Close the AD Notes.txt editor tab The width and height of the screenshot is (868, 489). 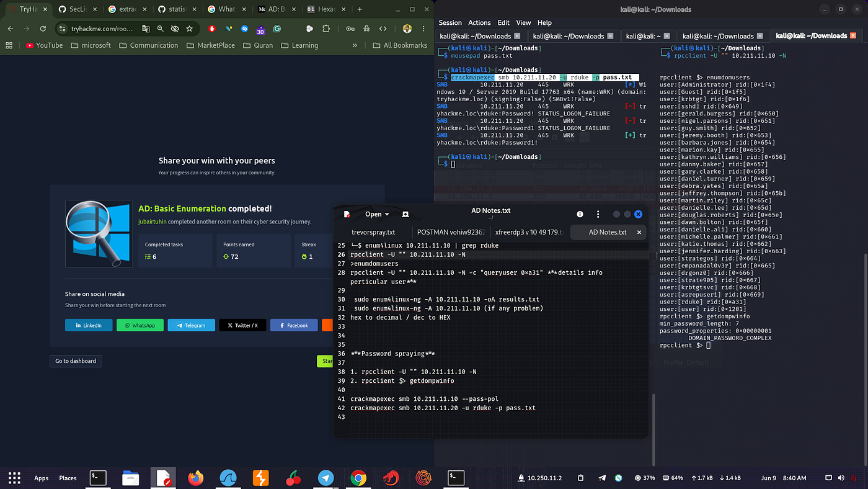click(638, 232)
